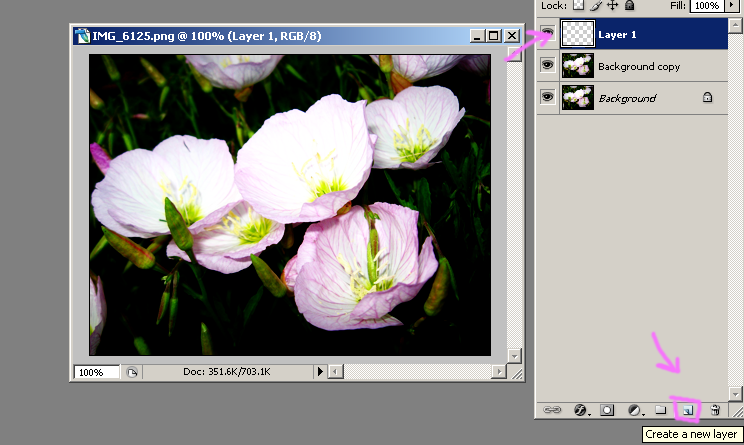This screenshot has height=445, width=744.
Task: Select the Layer 1 name
Action: 617,35
